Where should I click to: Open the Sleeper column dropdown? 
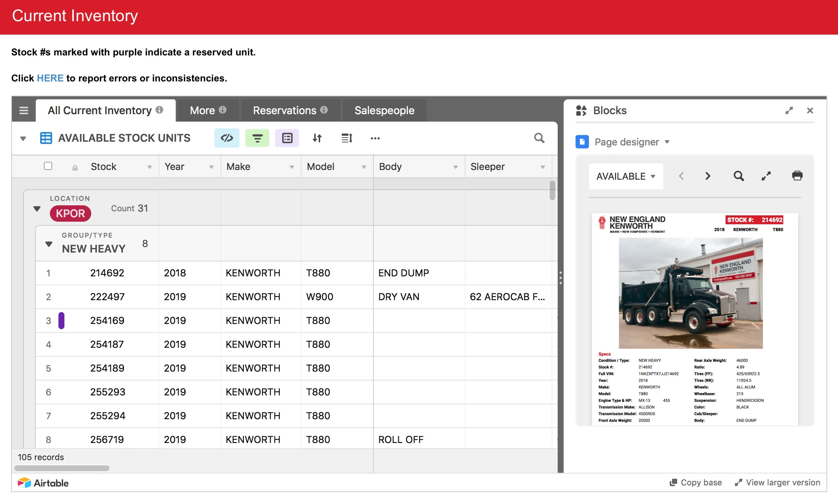[543, 167]
